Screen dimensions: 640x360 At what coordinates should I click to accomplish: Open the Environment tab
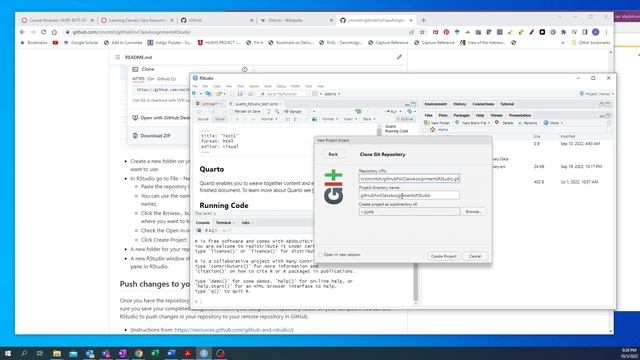point(436,104)
